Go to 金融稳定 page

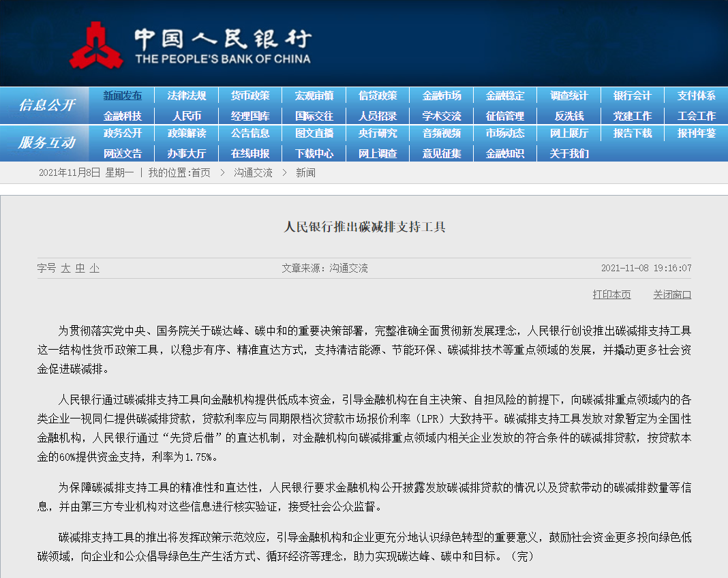click(x=505, y=95)
